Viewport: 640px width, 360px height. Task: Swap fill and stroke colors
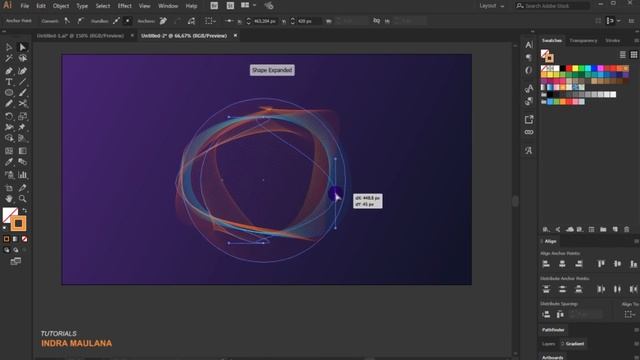point(24,211)
